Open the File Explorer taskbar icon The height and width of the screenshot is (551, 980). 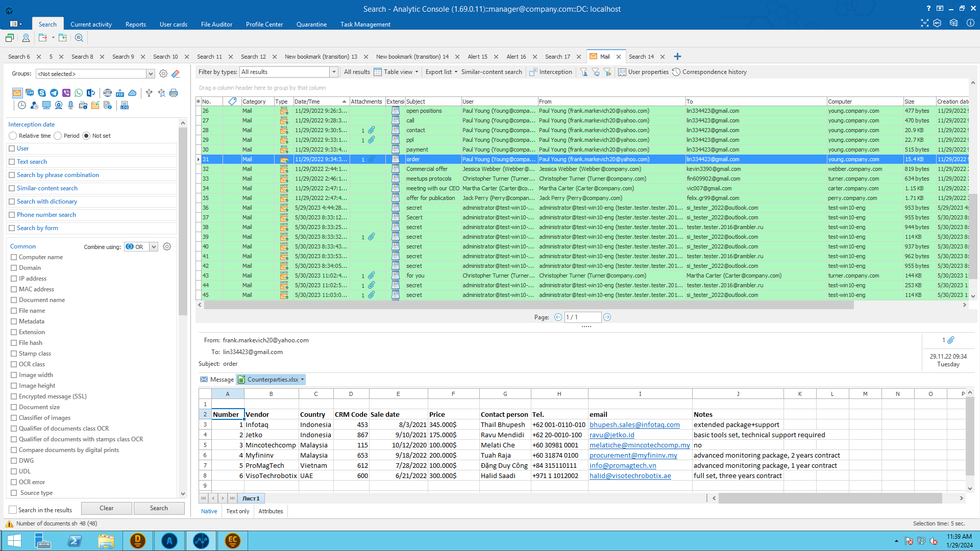pyautogui.click(x=106, y=541)
